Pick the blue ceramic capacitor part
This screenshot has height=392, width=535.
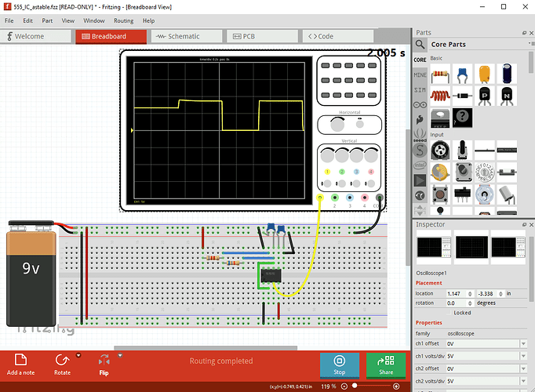pyautogui.click(x=462, y=74)
